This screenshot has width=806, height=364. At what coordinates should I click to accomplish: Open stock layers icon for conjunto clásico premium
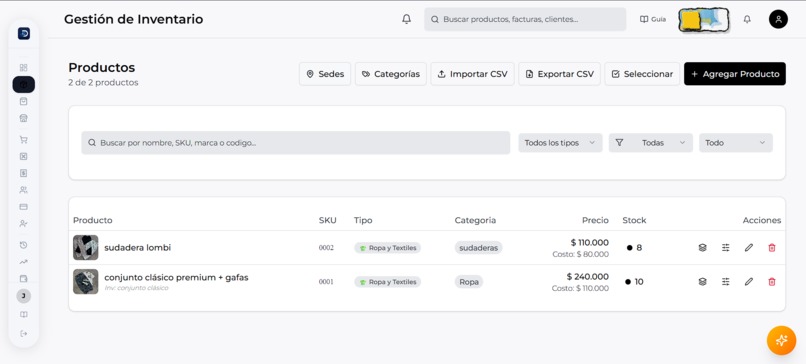pyautogui.click(x=702, y=282)
